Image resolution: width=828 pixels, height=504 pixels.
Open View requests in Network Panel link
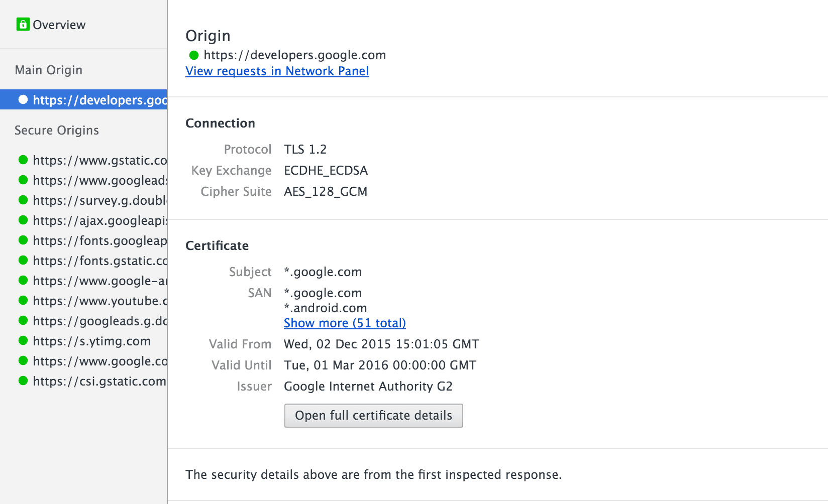[x=277, y=71]
